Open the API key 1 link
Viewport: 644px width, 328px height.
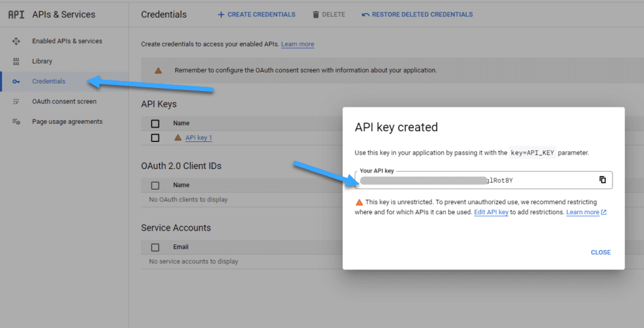[x=198, y=138]
